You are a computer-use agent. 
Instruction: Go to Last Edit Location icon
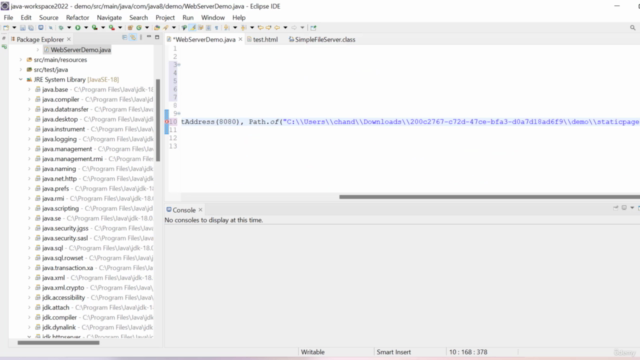pos(260,28)
